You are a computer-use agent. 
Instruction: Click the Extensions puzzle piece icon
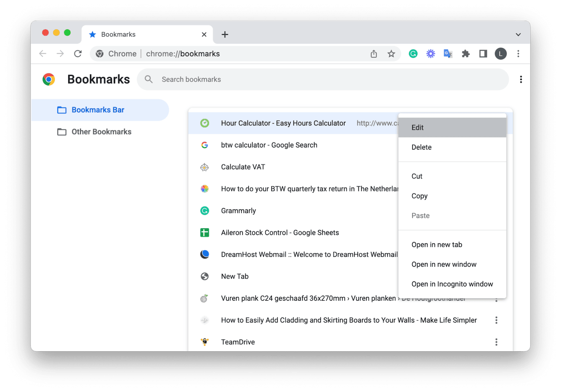click(x=466, y=54)
